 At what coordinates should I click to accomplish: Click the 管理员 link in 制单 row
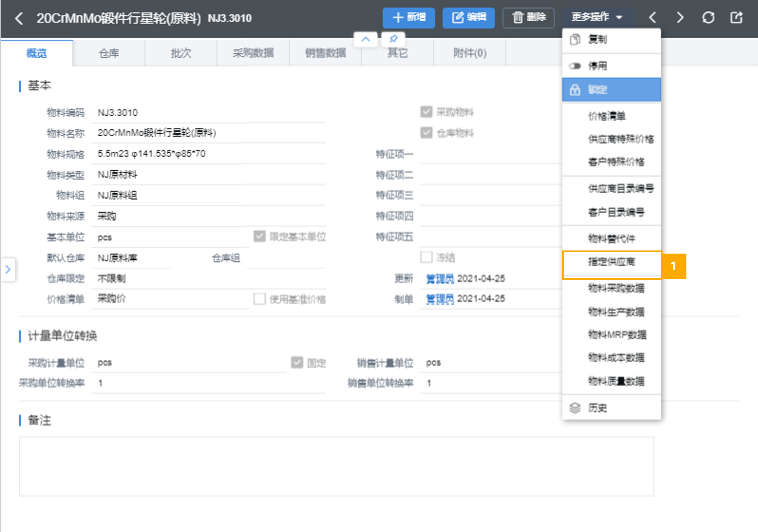(x=440, y=299)
